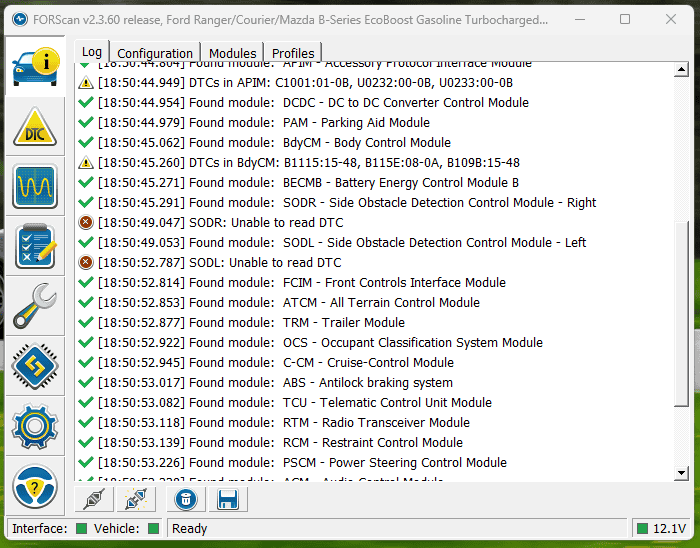Click the Interface green status indicator
This screenshot has width=700, height=548.
81,529
